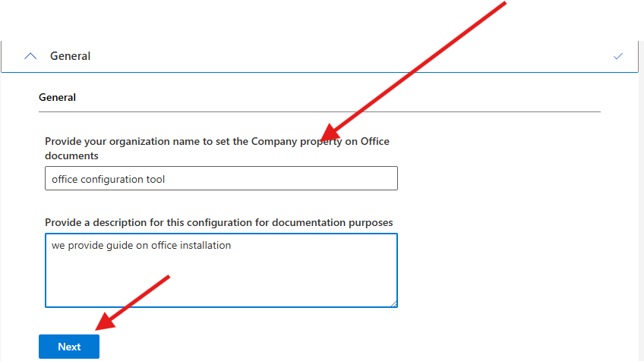Viewport: 644px width, 361px height.
Task: Click the General accordion header title
Action: point(70,56)
